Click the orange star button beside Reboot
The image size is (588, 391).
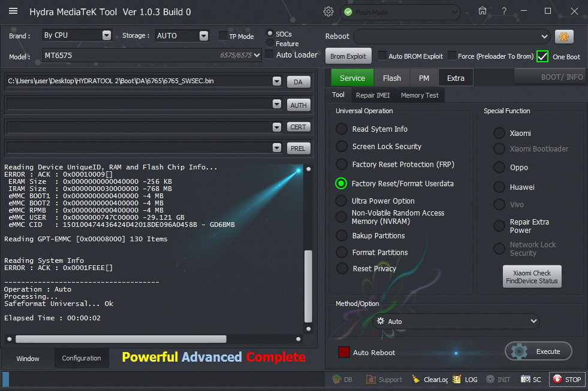pos(564,37)
